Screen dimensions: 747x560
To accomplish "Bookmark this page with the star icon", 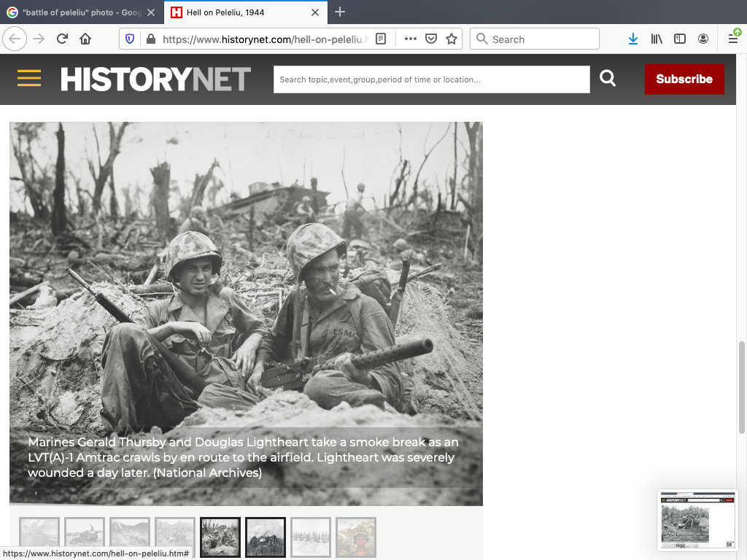I will tap(452, 39).
